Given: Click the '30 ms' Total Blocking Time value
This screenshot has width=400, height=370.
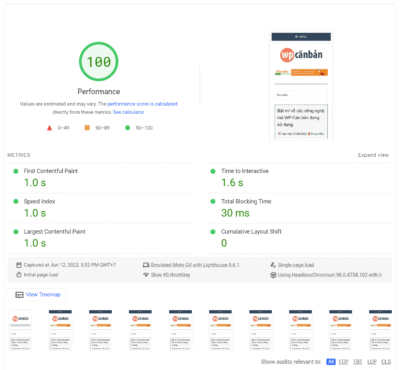Looking at the screenshot, I should coord(235,213).
